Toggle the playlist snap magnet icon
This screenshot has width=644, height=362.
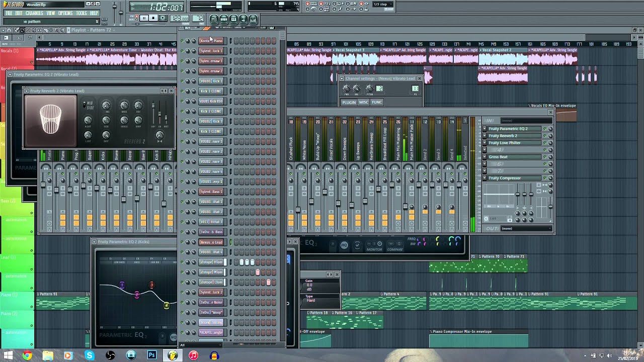coord(9,30)
